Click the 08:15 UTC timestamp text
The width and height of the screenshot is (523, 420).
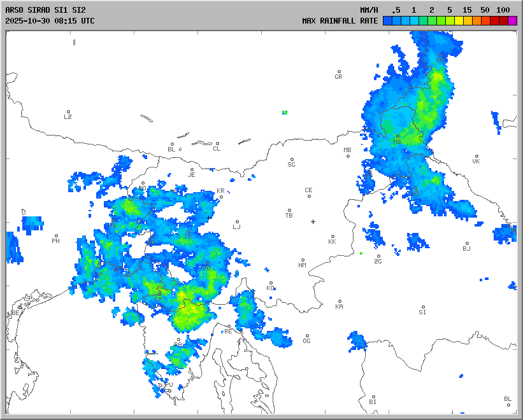click(71, 21)
